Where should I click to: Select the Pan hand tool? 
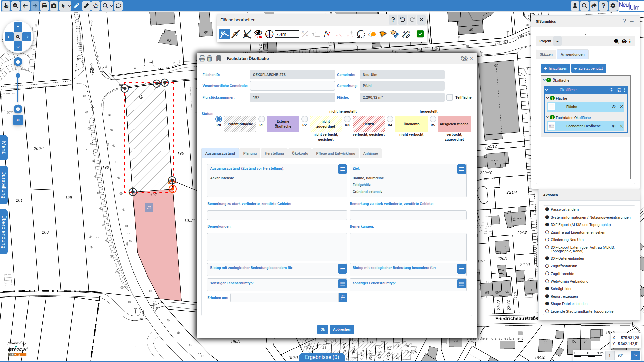(6, 6)
